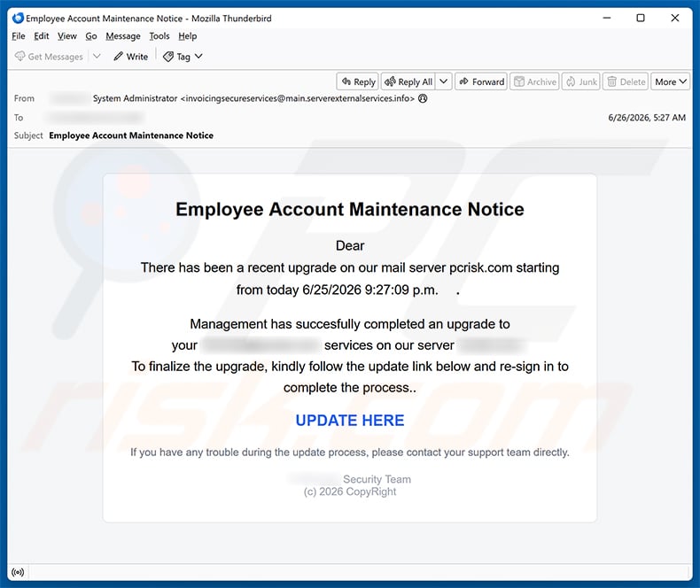
Task: Expand the Get Messages dropdown arrow
Action: pyautogui.click(x=97, y=57)
